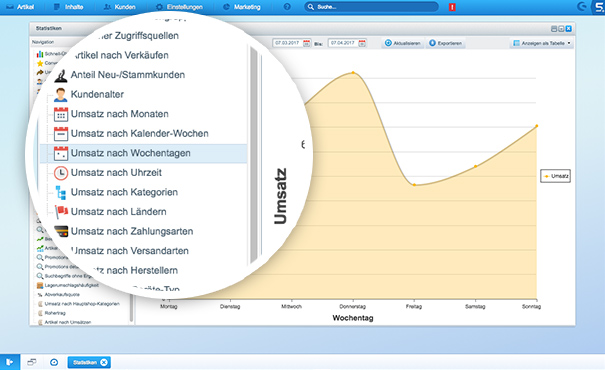
Task: Click the red alert notification icon
Action: point(452,7)
